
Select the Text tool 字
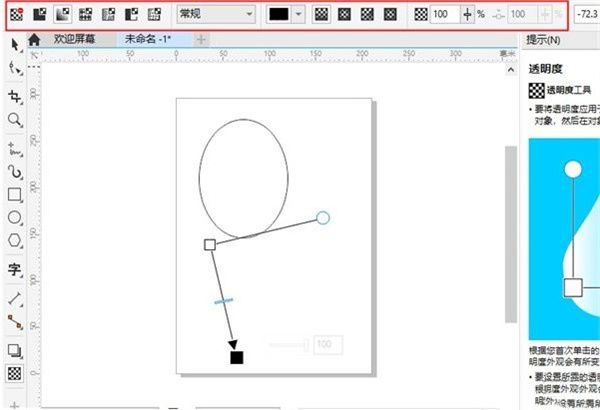[15, 270]
